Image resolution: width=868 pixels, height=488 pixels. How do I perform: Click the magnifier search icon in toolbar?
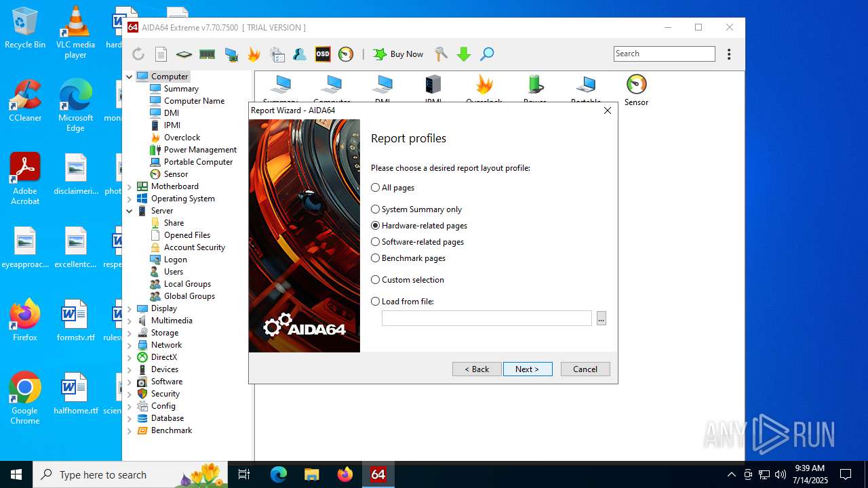pos(487,54)
